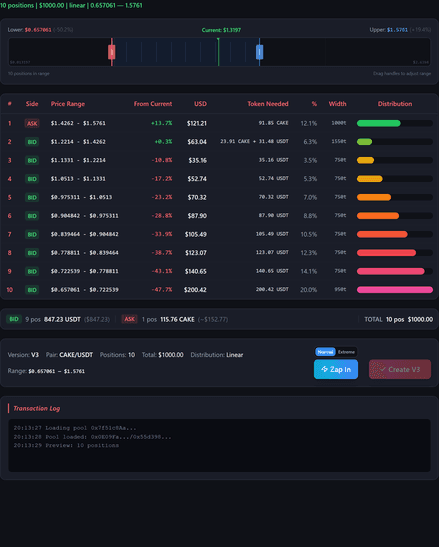Screen dimensions: 439x547
Task: Click the $121.21 USD value
Action: (x=196, y=123)
